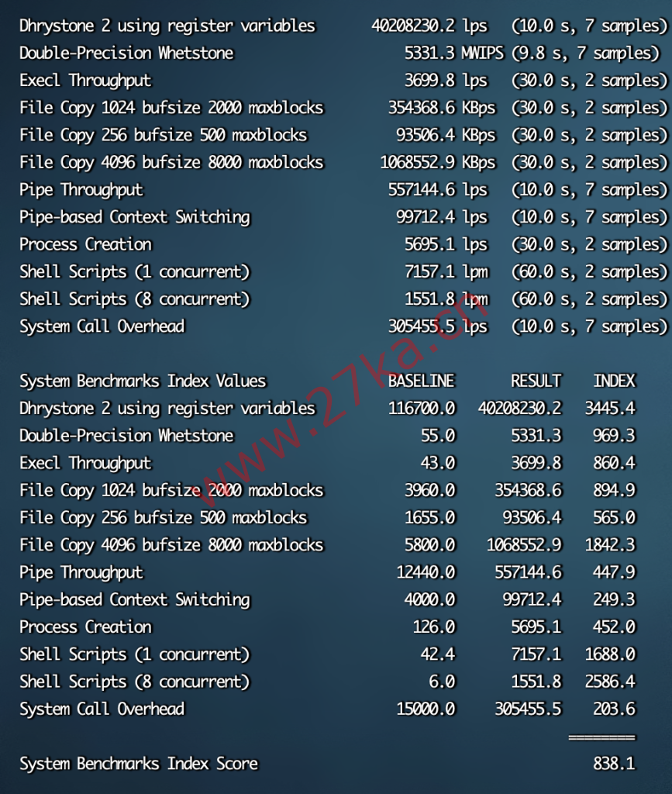Click the Dhrystone result 40208230.2 lps
Screen dimensions: 672x794
(x=429, y=26)
